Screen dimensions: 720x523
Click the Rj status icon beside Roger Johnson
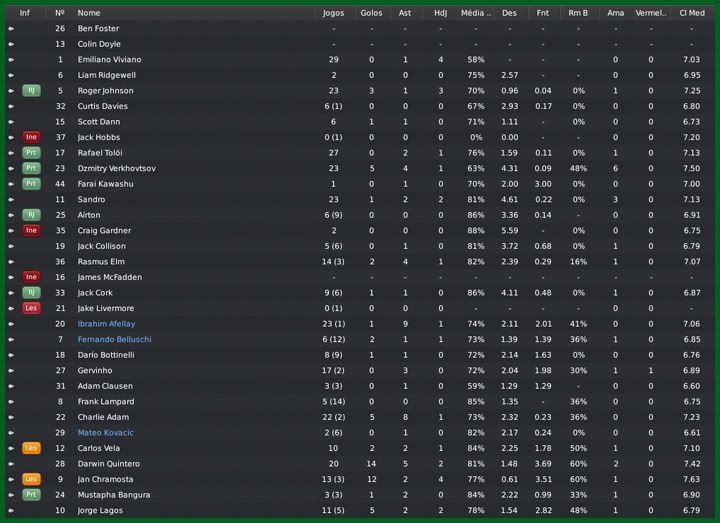click(x=31, y=91)
